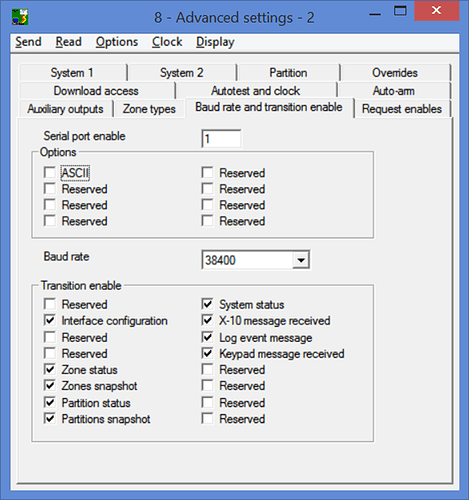Switch to the System 2 tab
This screenshot has height=500, width=469.
182,73
